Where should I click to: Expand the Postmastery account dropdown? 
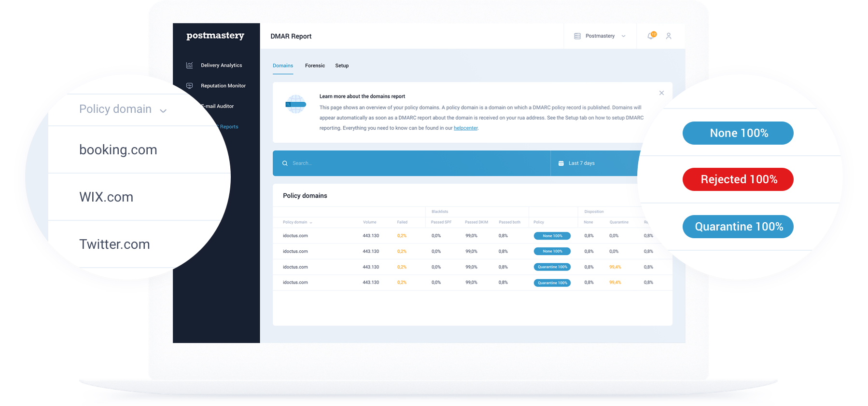pos(623,36)
